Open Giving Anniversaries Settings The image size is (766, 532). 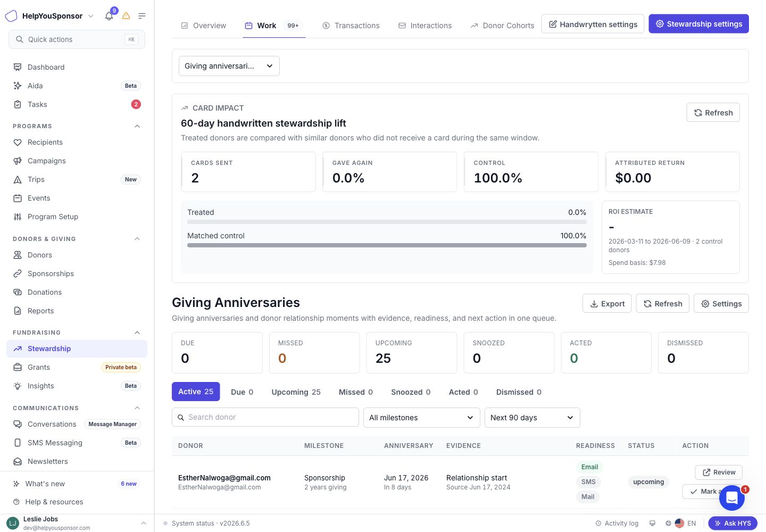(x=721, y=304)
